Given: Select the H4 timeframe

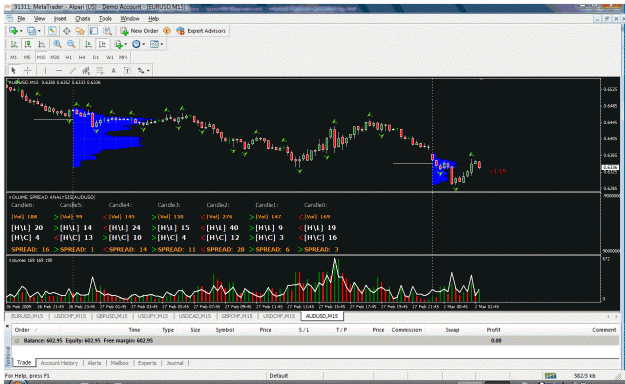Looking at the screenshot, I should coord(82,57).
